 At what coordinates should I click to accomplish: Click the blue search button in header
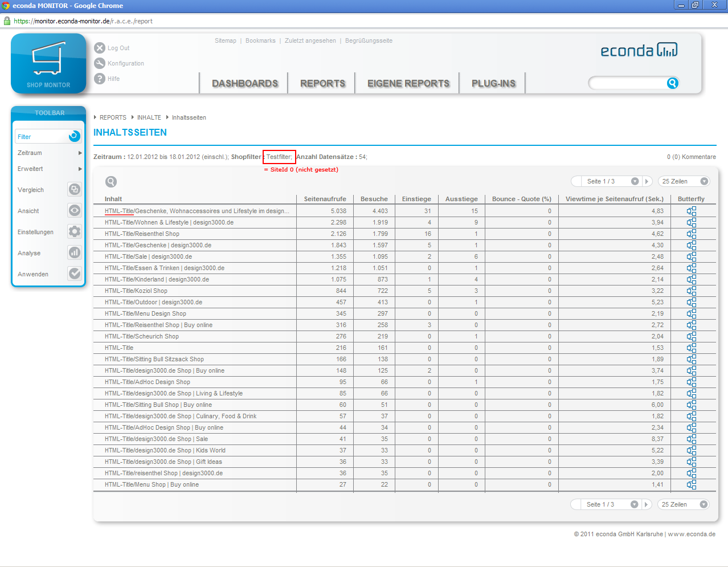tap(672, 83)
